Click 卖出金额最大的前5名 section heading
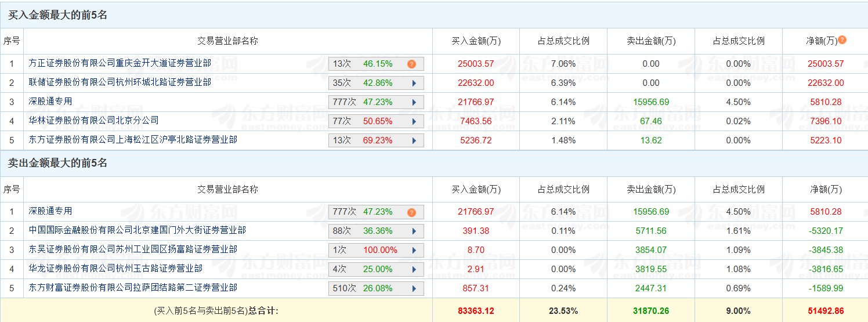Image resolution: width=868 pixels, height=322 pixels. pos(57,164)
